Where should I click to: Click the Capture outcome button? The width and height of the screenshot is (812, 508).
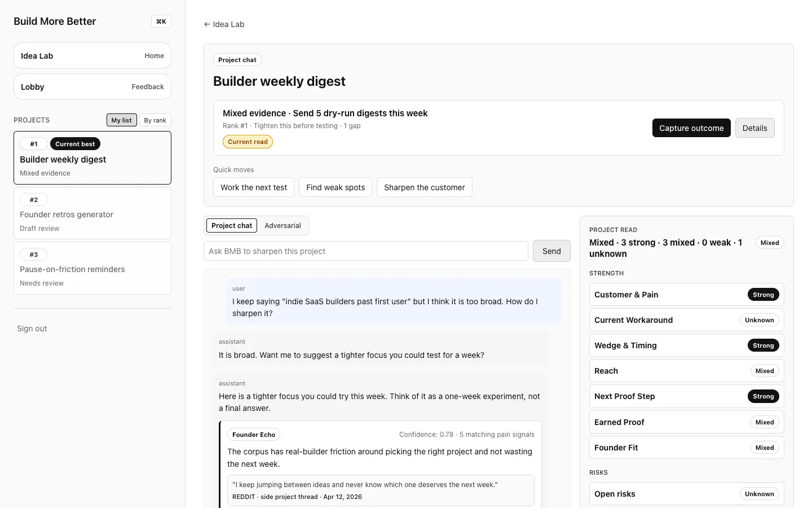click(691, 128)
